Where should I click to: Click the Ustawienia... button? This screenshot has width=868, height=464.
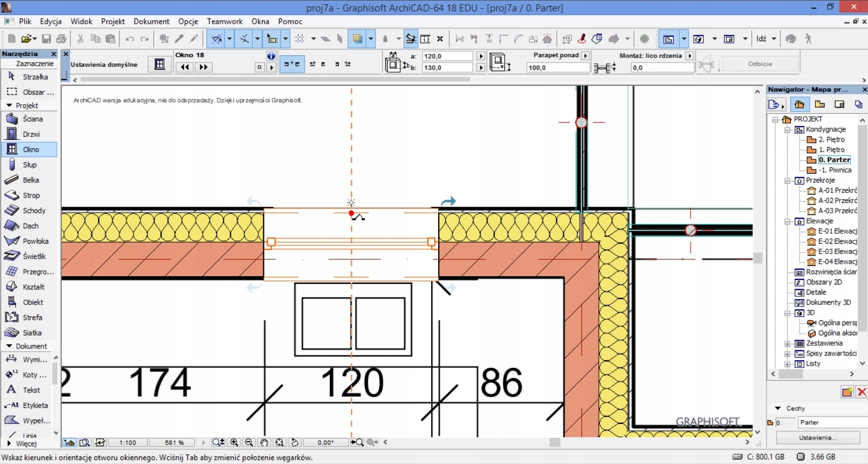pyautogui.click(x=818, y=438)
